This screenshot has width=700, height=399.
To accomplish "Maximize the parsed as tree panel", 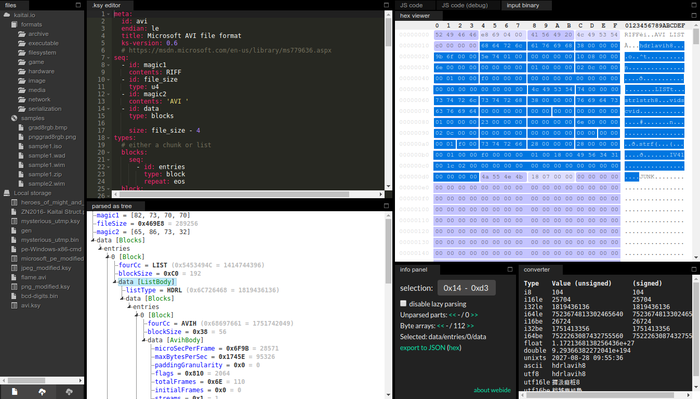I will 387,206.
